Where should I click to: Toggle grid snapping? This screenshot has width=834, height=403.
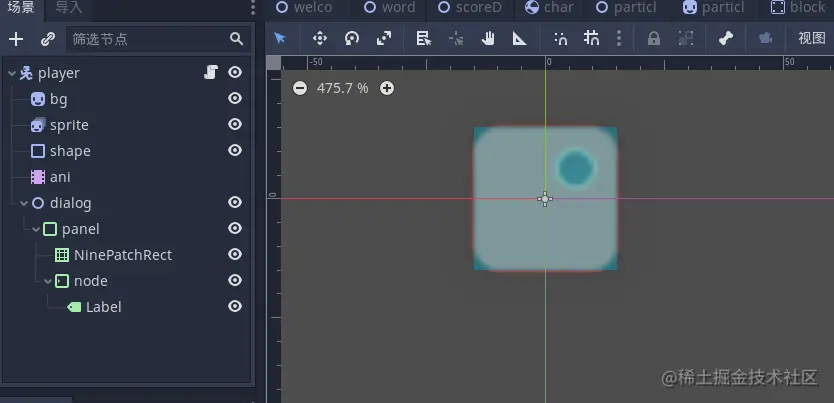tap(591, 38)
